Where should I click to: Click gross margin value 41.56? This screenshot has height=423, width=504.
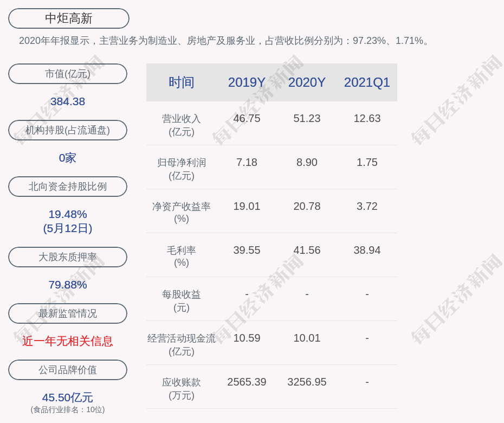[307, 250]
